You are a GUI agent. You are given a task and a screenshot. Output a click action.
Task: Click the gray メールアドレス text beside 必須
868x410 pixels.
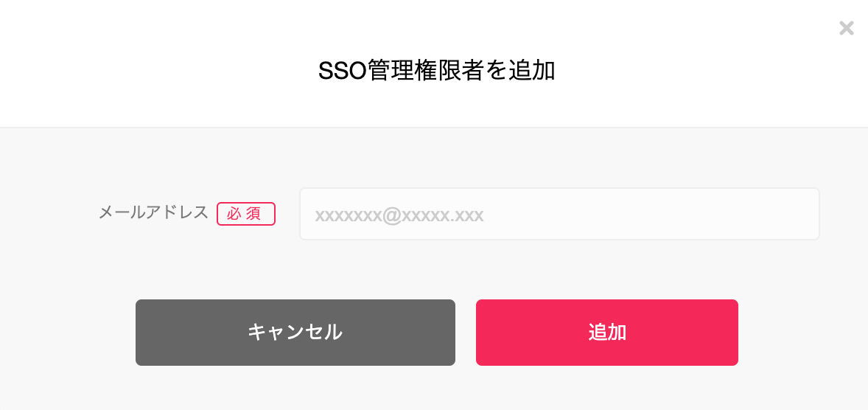tap(153, 212)
